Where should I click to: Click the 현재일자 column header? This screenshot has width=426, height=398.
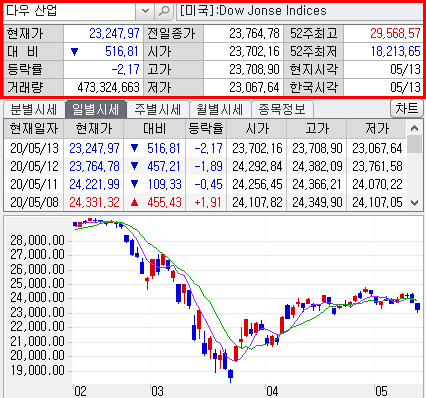coord(34,129)
